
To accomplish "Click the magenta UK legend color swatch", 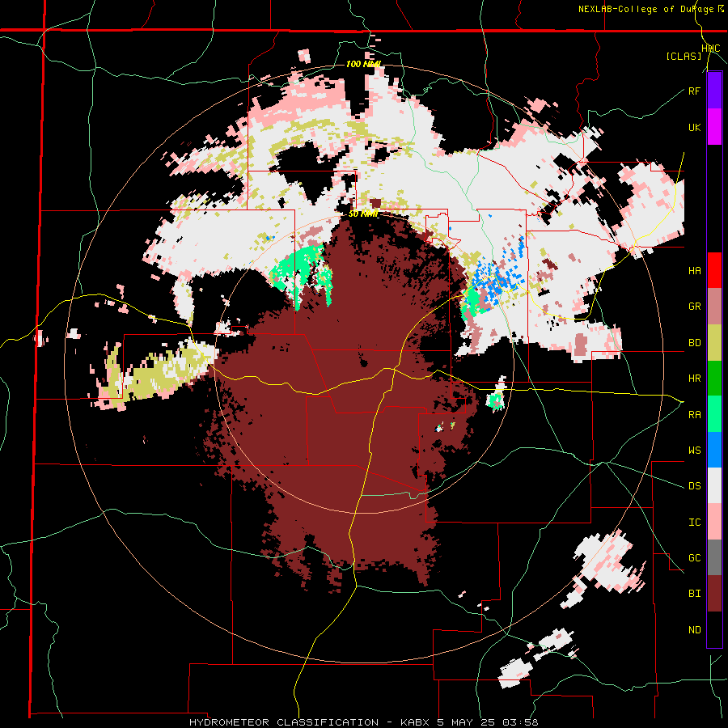I will coord(714,127).
